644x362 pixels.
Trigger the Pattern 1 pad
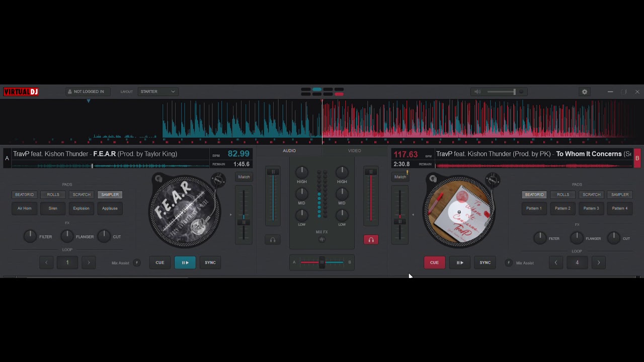(x=534, y=208)
